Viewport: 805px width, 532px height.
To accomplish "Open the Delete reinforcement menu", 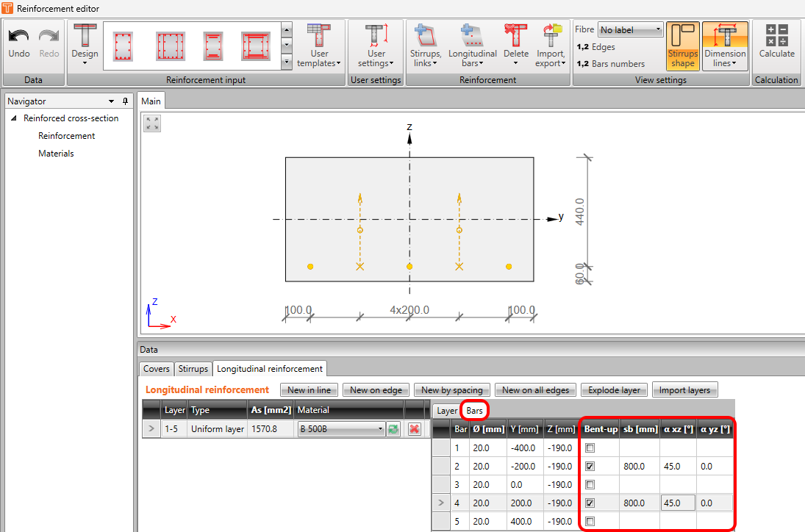I will coord(516,45).
